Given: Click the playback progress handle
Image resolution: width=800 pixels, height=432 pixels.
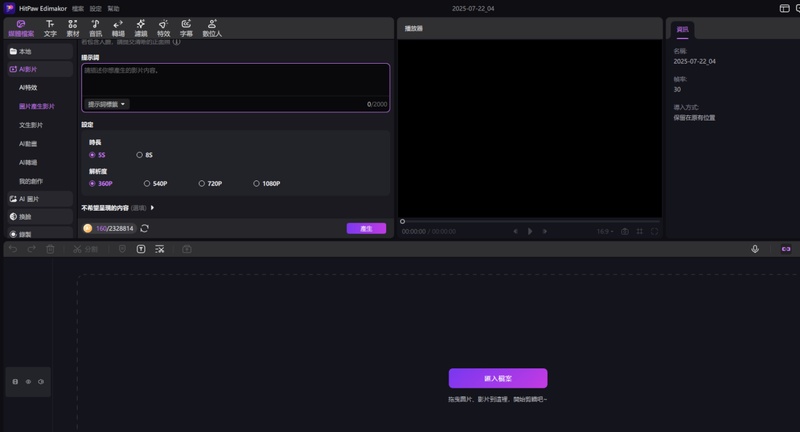Looking at the screenshot, I should coord(403,221).
